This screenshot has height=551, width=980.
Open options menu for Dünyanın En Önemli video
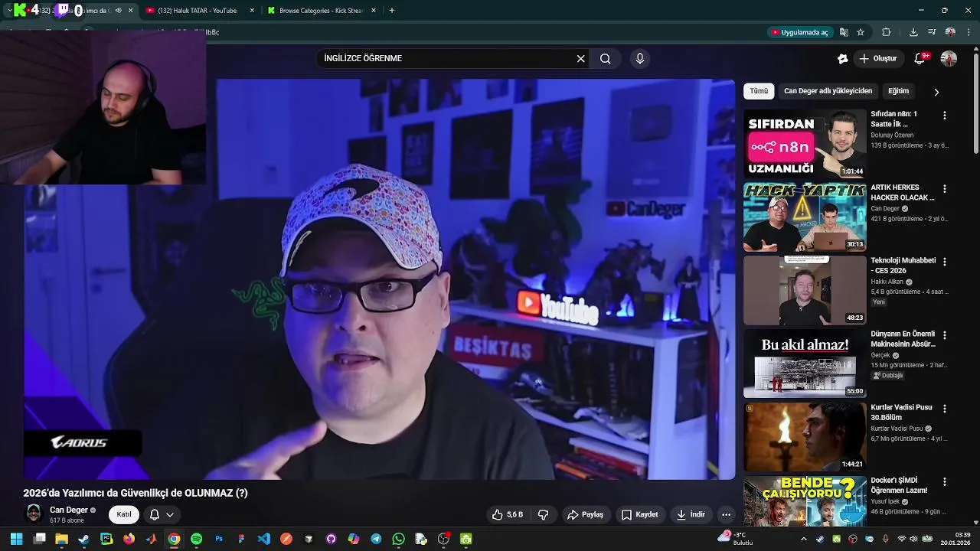pyautogui.click(x=944, y=335)
